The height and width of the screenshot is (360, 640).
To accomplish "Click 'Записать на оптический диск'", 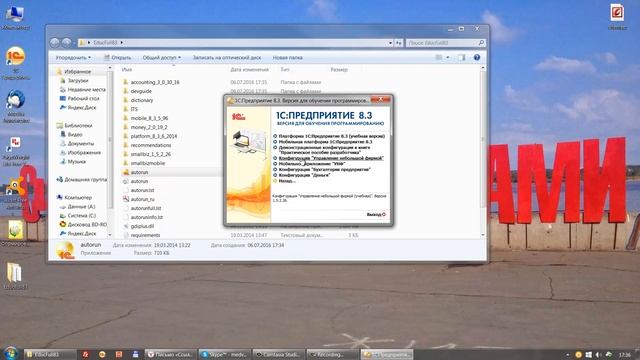I will point(227,58).
